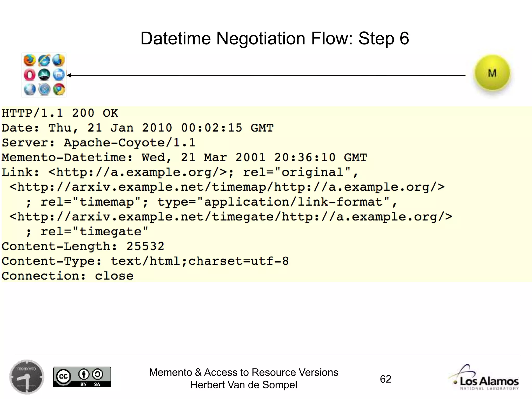Screen dimensions: 532x399
Task: Click the Netscape N browser icon
Action: click(x=44, y=75)
